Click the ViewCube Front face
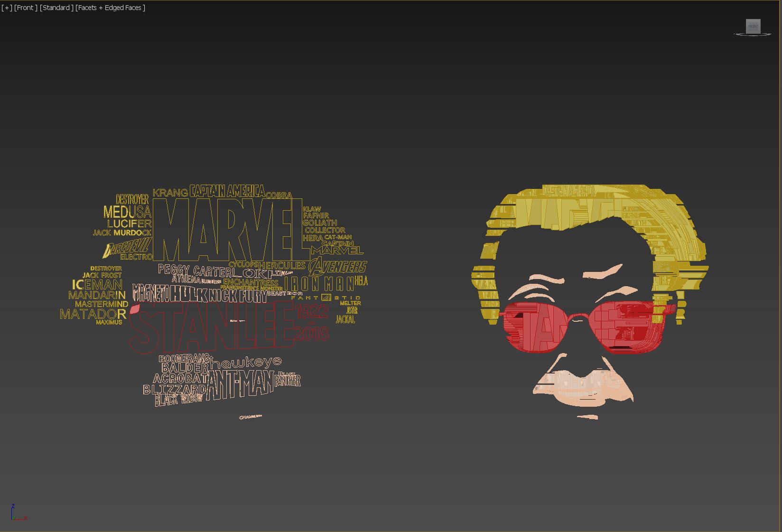Image resolution: width=782 pixels, height=532 pixels. (753, 26)
